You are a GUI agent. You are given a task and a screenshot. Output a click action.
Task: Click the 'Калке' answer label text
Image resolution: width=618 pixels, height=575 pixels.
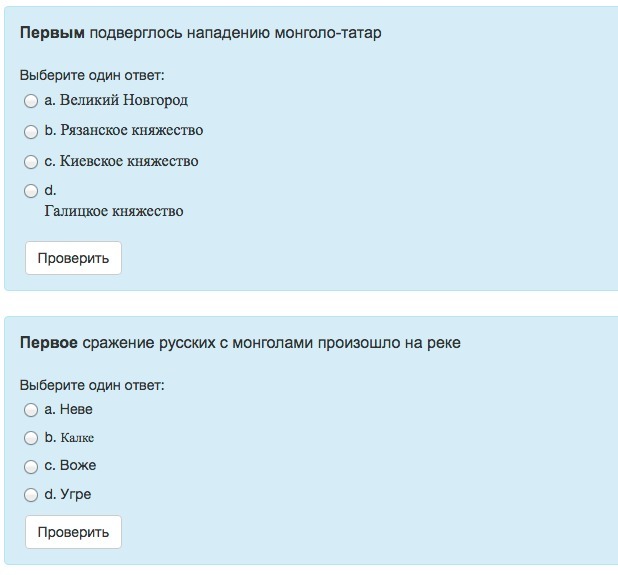tap(77, 438)
